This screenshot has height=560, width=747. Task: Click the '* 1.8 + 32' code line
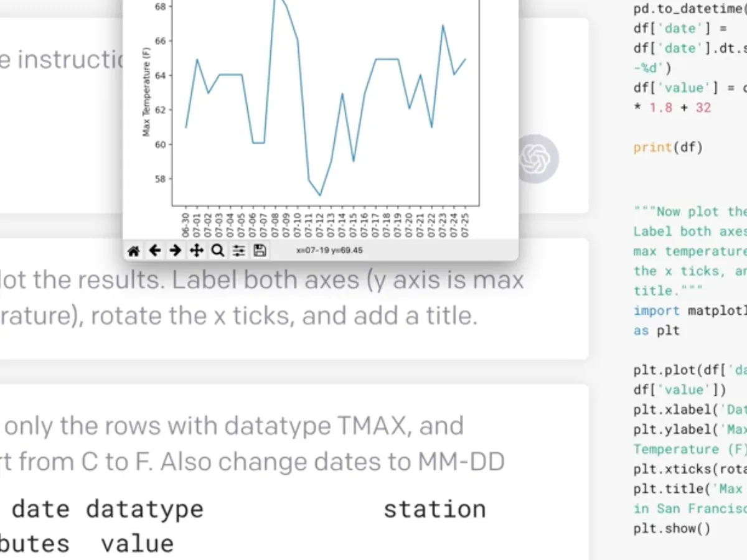tap(672, 108)
